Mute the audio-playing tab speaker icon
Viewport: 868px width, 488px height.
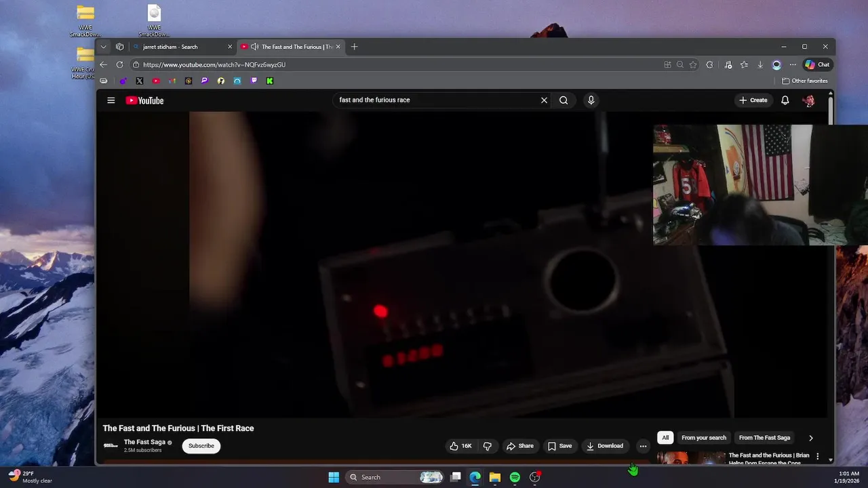254,47
